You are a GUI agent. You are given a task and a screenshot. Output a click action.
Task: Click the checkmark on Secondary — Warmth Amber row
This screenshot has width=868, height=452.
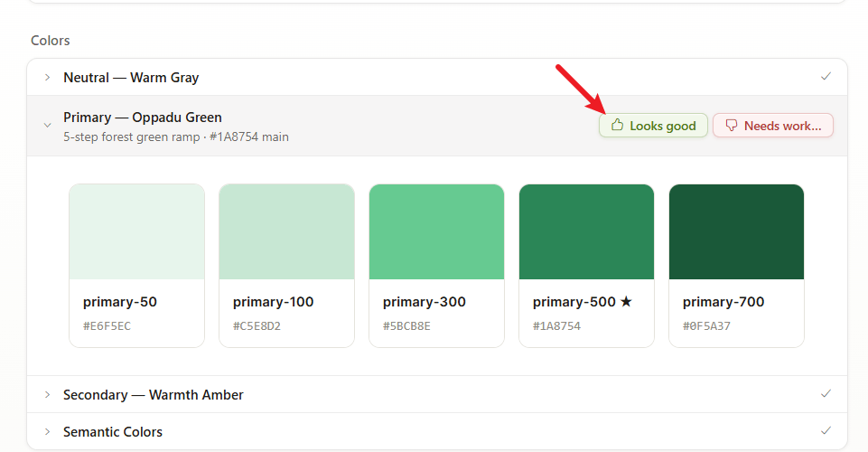tap(826, 394)
